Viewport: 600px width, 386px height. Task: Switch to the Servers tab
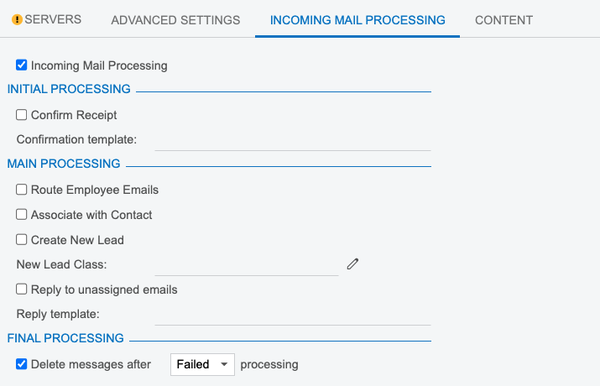47,20
